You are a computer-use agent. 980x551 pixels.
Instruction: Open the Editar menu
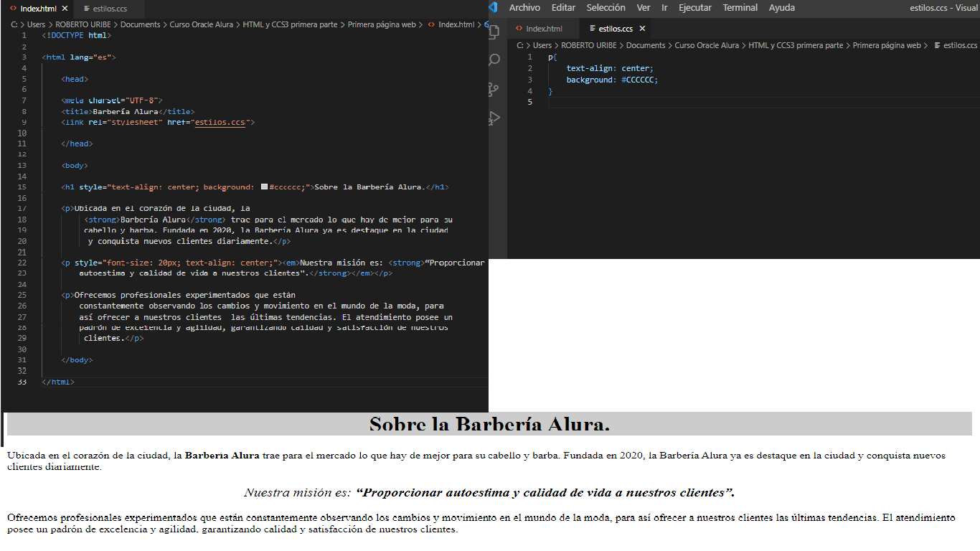563,7
